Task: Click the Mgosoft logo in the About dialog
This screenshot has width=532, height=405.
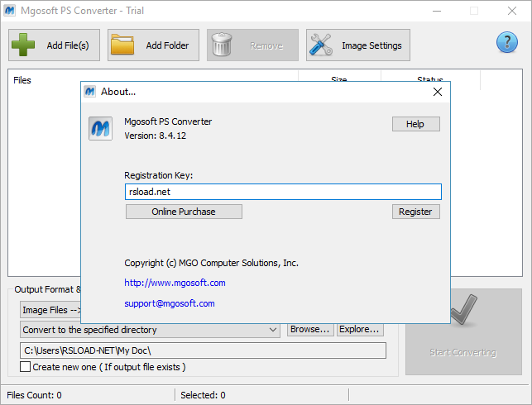Action: pos(100,128)
